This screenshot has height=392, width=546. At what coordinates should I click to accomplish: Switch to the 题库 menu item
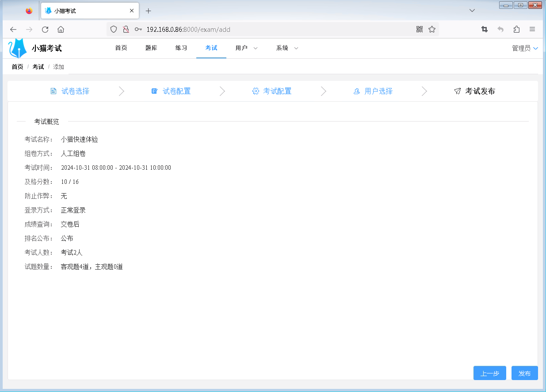tap(151, 48)
